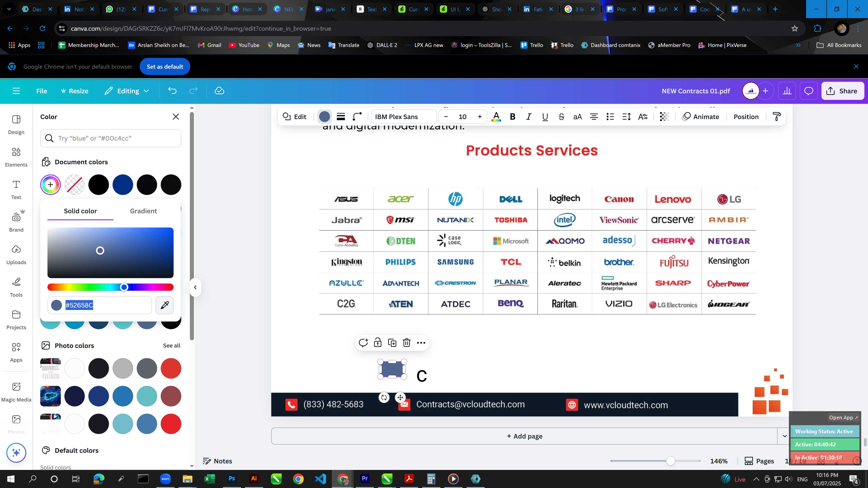
Task: Lock the selected element
Action: coord(377,343)
